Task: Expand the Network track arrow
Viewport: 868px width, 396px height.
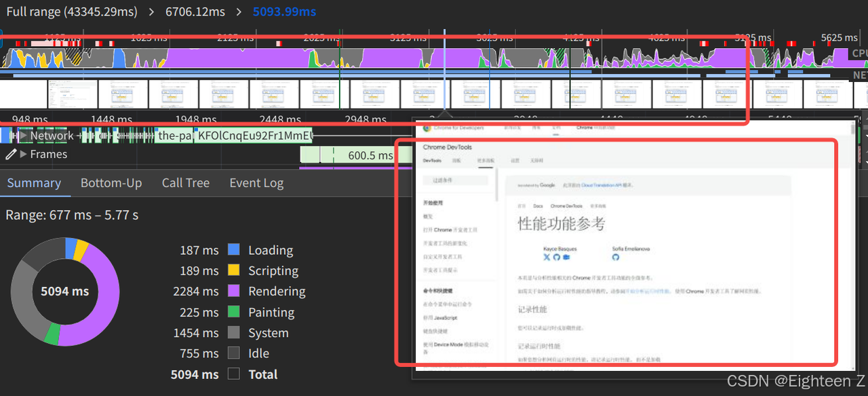Action: 23,136
